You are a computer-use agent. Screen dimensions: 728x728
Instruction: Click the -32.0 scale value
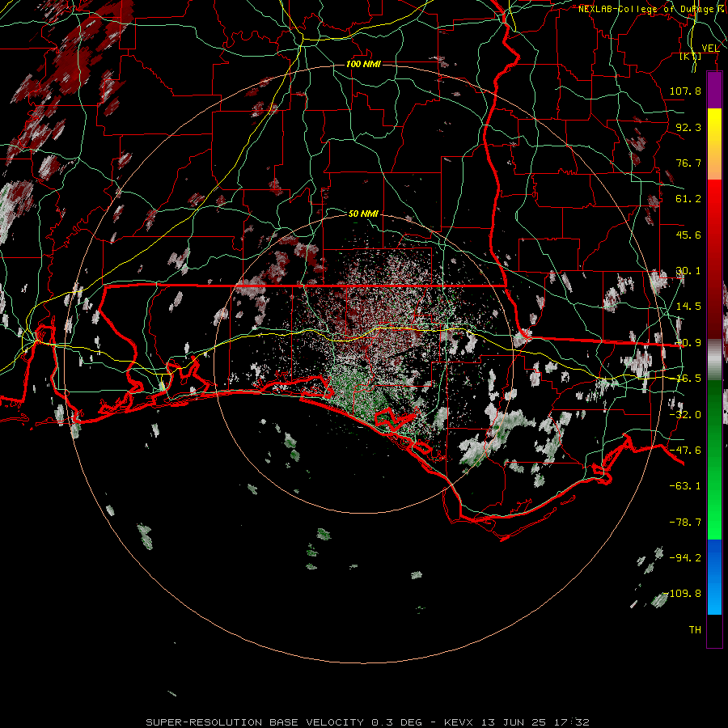point(685,415)
